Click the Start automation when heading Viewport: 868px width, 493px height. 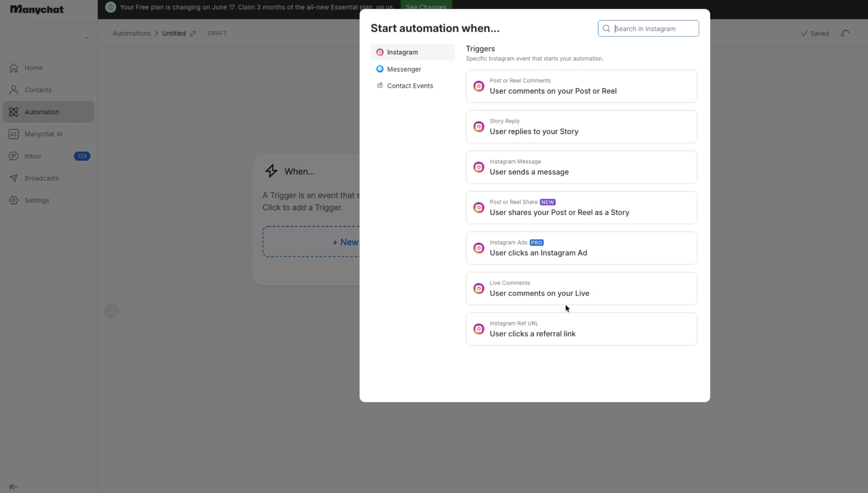point(435,28)
